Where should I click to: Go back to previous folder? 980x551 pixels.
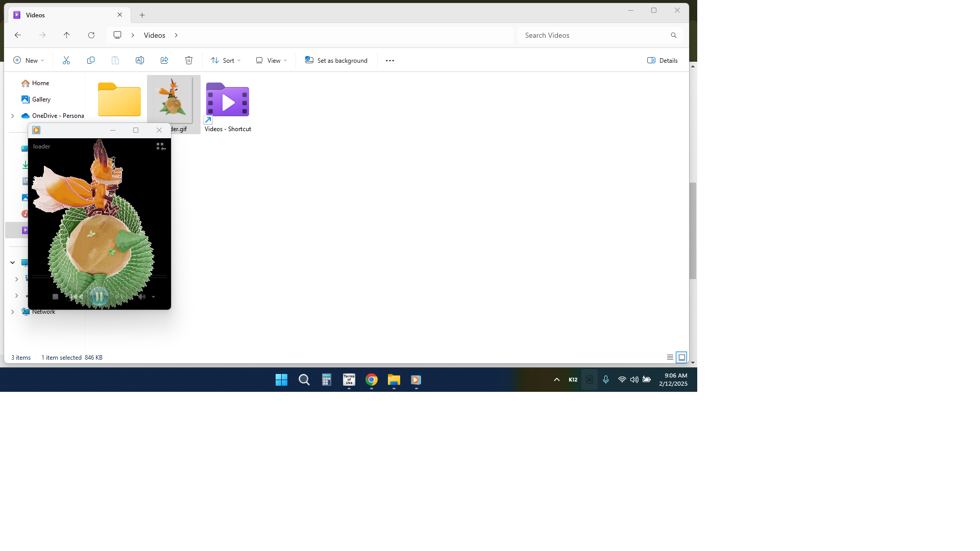click(x=18, y=35)
